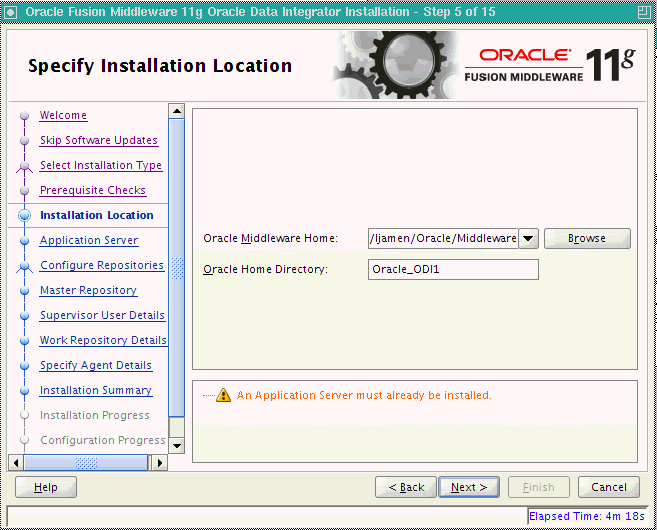This screenshot has height=530, width=657.
Task: Click the Installation Progress bullet icon
Action: pyautogui.click(x=25, y=415)
